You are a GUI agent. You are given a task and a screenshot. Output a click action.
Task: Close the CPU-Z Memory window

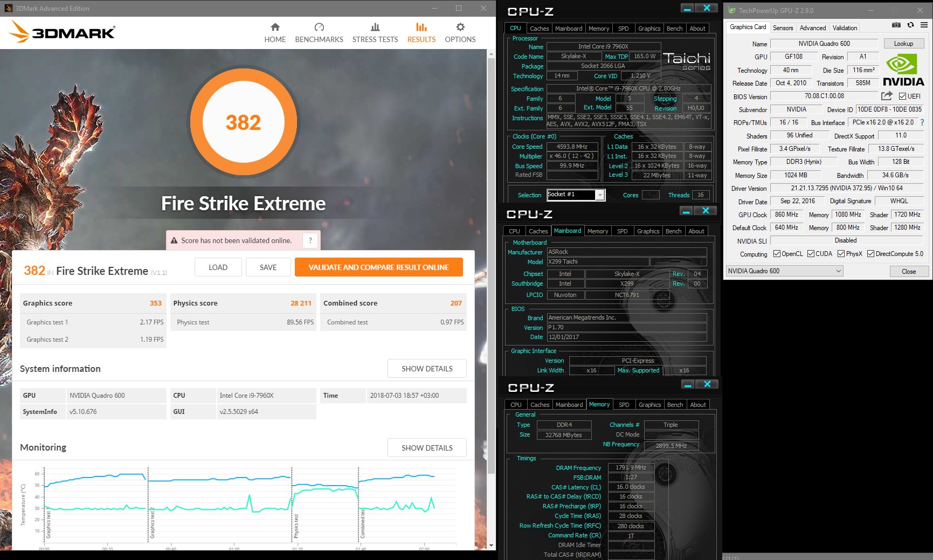(707, 384)
